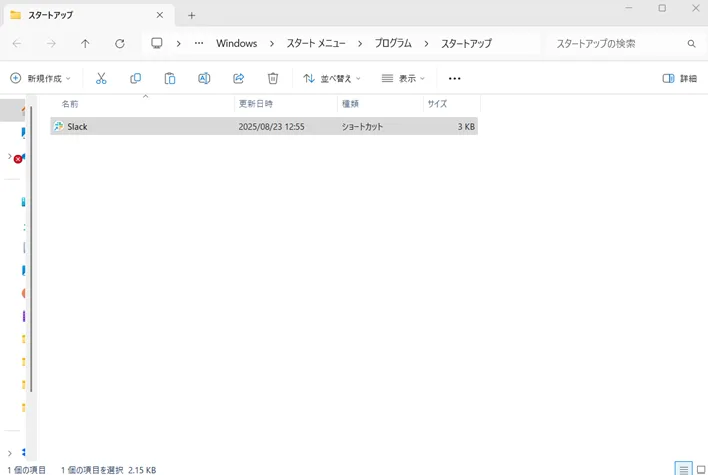The width and height of the screenshot is (708, 475).
Task: Select the Slack shortcut file
Action: click(77, 127)
